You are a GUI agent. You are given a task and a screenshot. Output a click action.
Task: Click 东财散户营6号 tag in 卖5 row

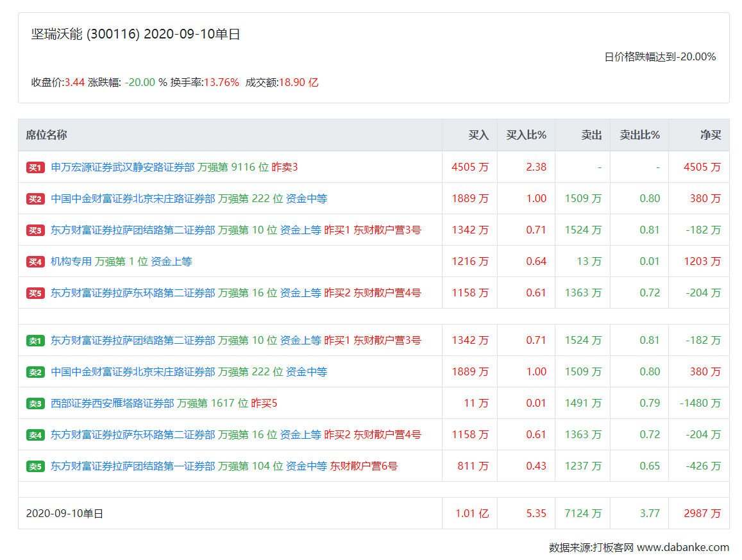click(364, 466)
